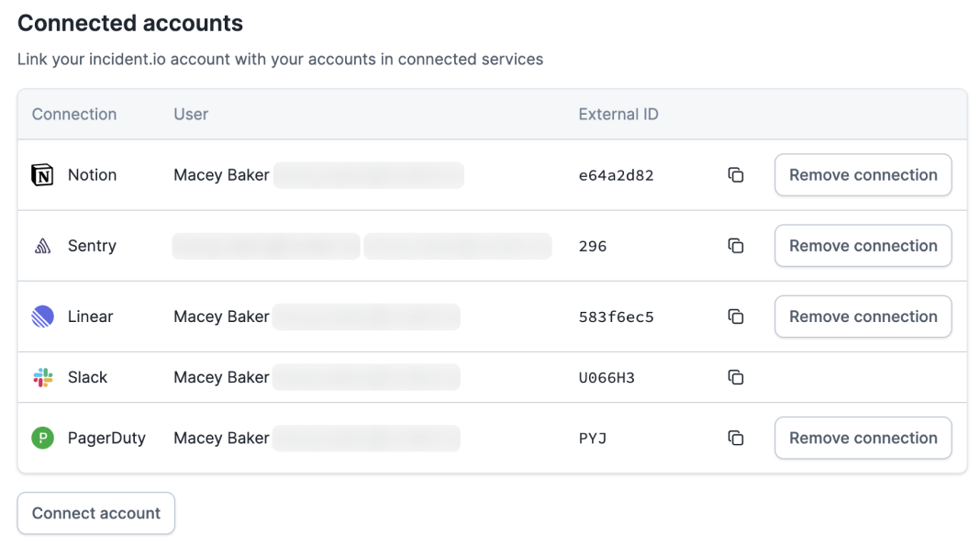Click the PagerDuty logo icon
This screenshot has width=980, height=545.
43,439
